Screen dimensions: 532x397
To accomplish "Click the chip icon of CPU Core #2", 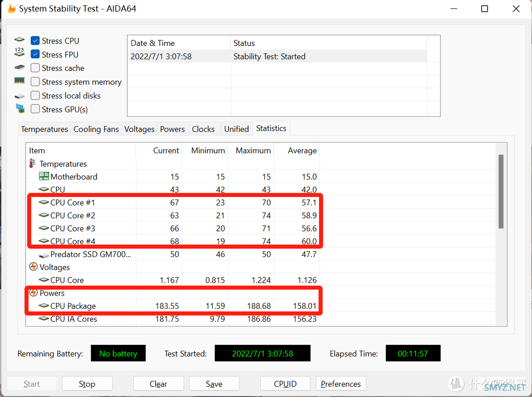I will [44, 215].
